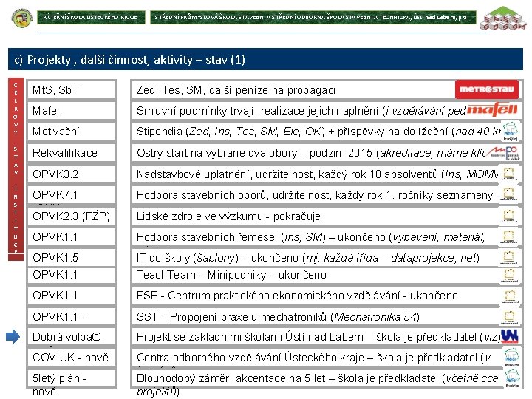Click the red Mafell logo

(x=492, y=109)
